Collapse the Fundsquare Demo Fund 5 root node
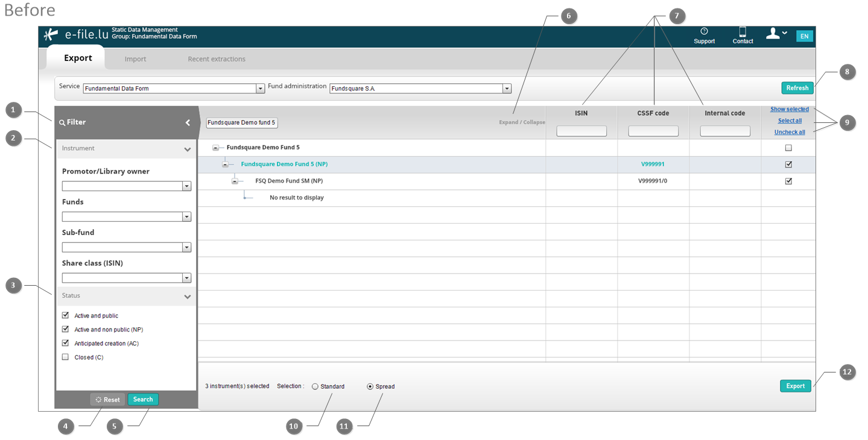This screenshot has width=868, height=440. [216, 148]
